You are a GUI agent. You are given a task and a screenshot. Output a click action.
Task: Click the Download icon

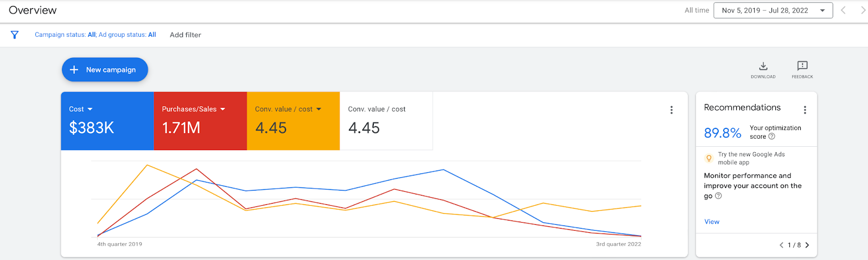(763, 66)
